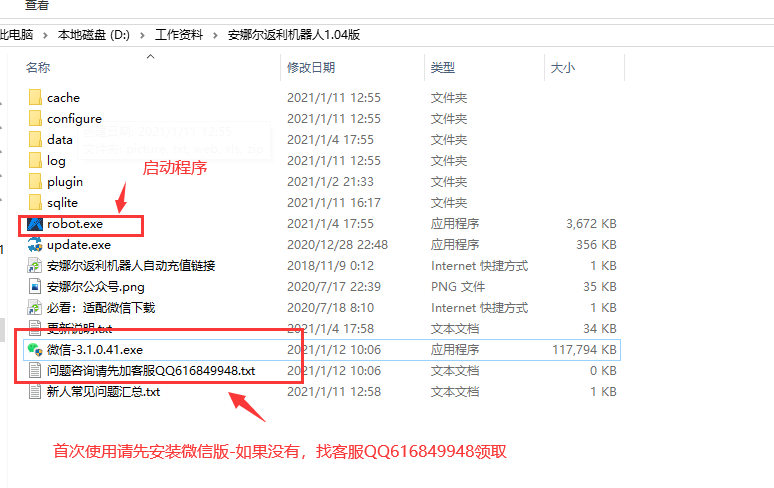The height and width of the screenshot is (488, 774).
Task: Click 安娜尔返利机器人1.04版 breadcrumb
Action: 294,35
